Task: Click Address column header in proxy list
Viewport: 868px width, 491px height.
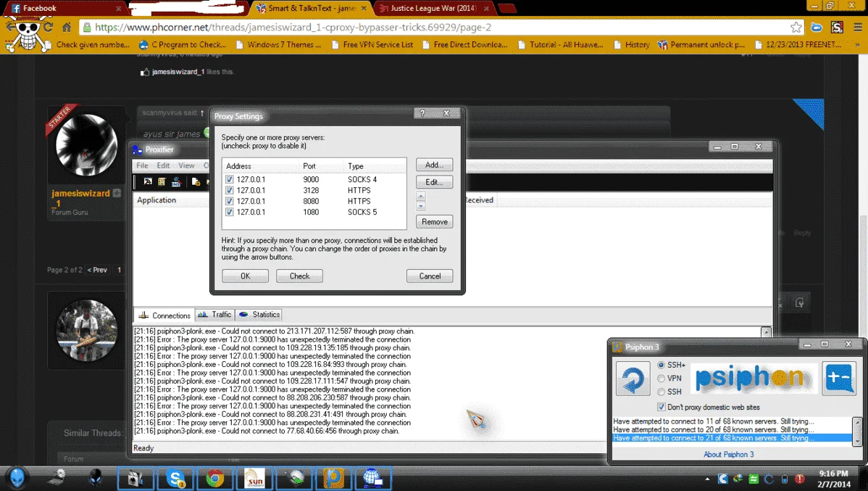Action: click(x=238, y=166)
